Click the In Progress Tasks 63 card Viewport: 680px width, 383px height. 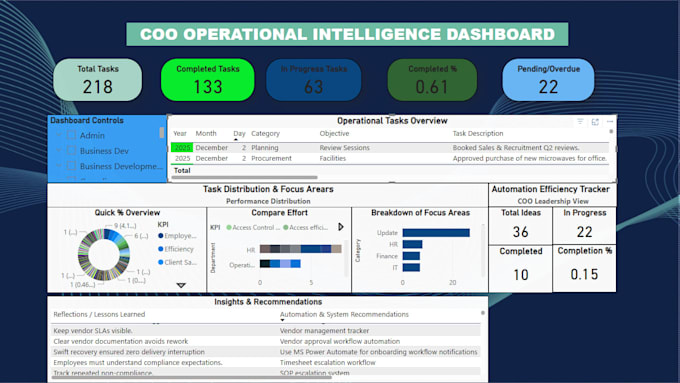314,80
